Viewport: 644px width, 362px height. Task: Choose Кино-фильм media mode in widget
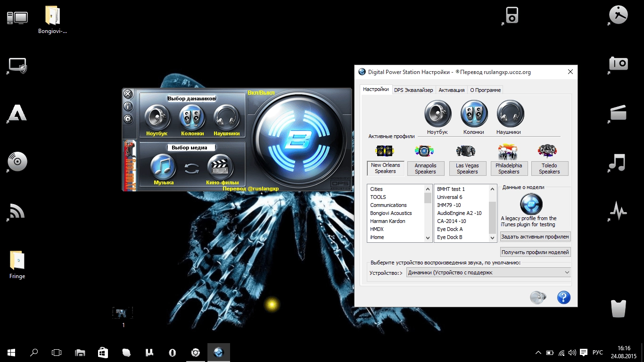[221, 166]
